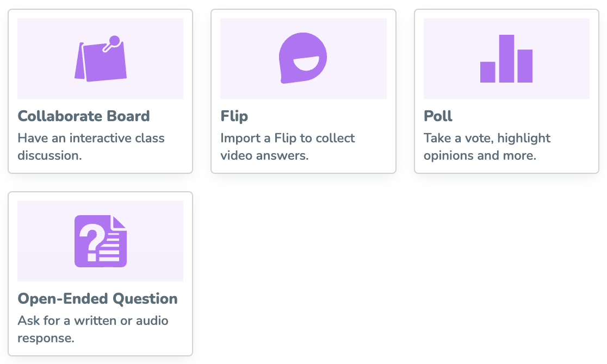Screen dimensions: 607x364
Task: Select the Poll title text
Action: 438,116
